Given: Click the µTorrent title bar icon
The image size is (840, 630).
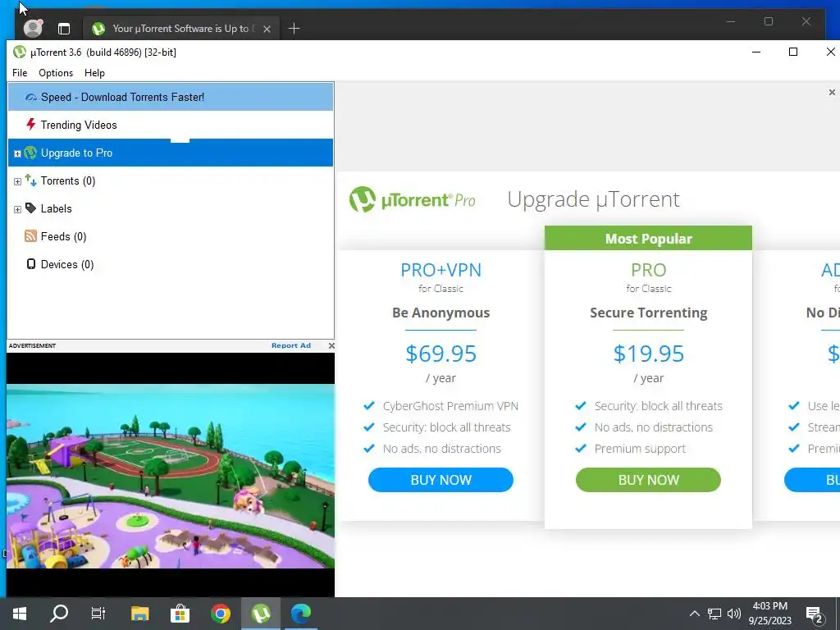Looking at the screenshot, I should coord(20,52).
